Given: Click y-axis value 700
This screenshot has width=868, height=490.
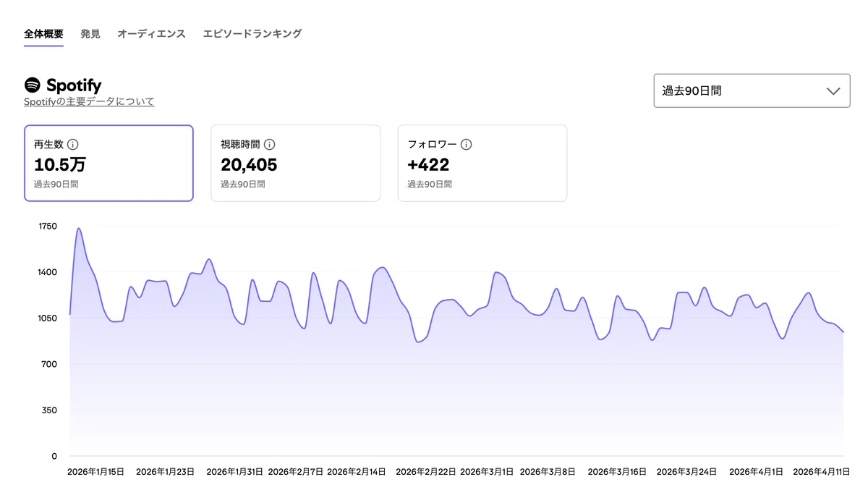Looking at the screenshot, I should click(49, 364).
